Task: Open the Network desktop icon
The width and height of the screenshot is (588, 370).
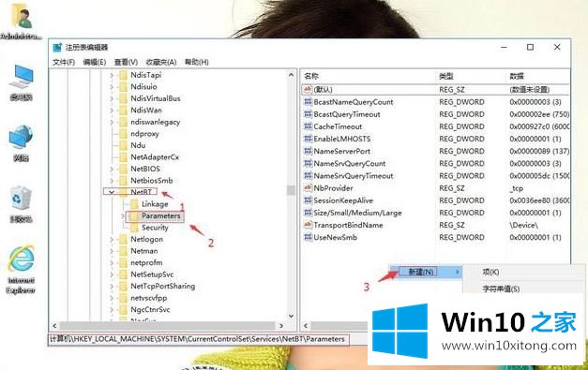Action: pos(21,144)
